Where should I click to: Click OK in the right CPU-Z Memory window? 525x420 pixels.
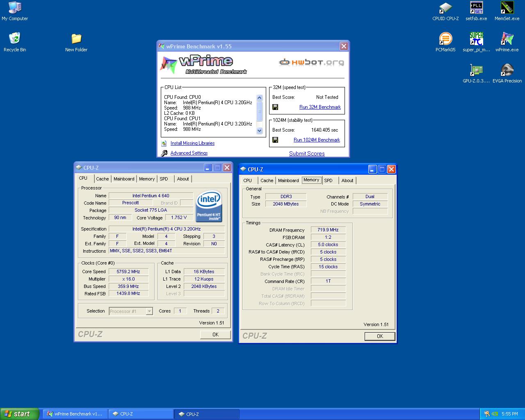click(x=380, y=336)
